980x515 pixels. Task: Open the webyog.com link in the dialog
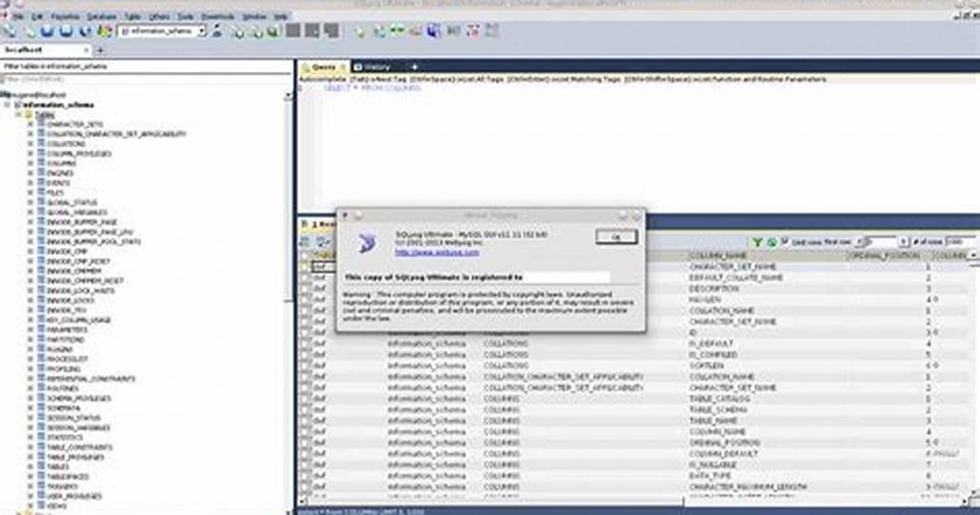[438, 253]
